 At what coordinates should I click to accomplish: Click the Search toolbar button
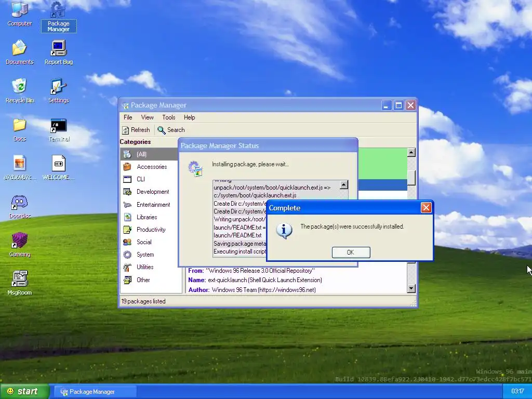click(x=171, y=130)
